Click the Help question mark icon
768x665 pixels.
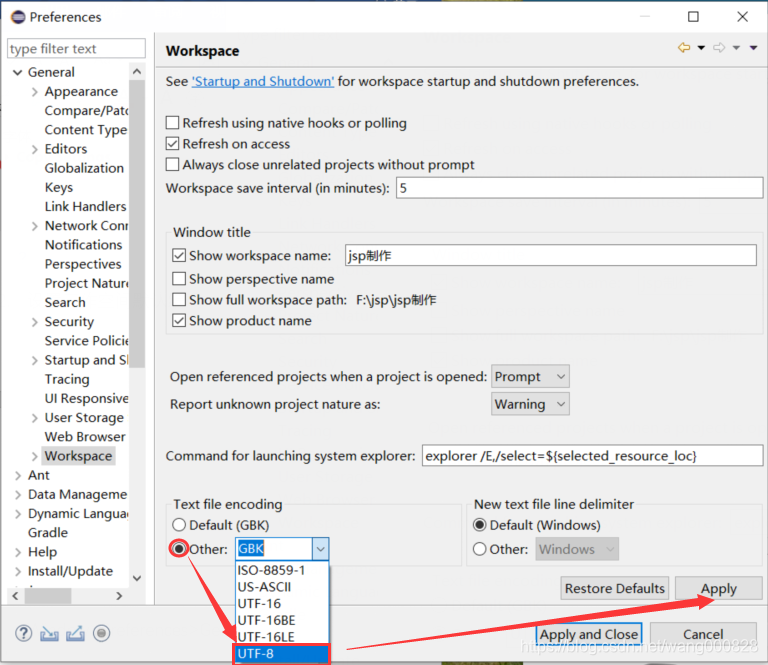[x=24, y=633]
